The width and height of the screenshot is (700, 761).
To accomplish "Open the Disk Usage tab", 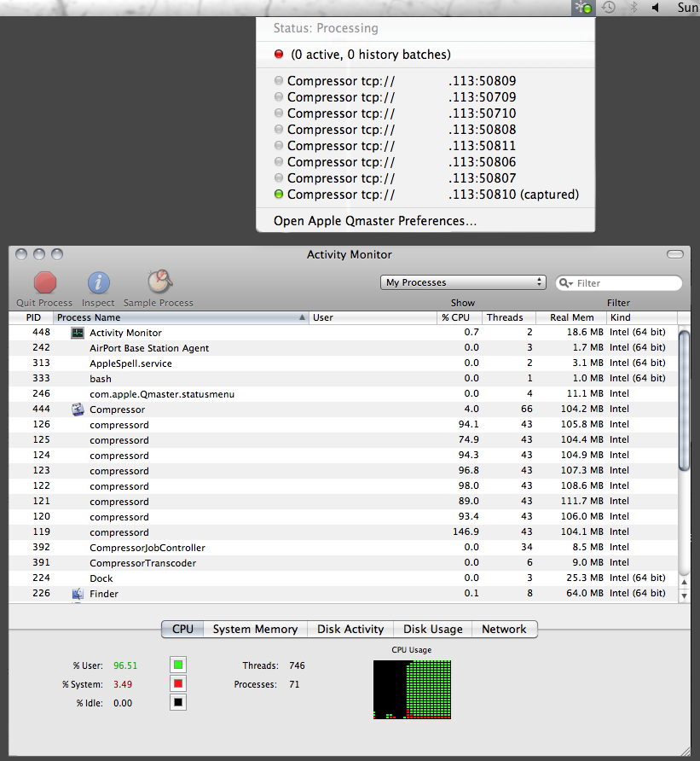I will pos(433,629).
